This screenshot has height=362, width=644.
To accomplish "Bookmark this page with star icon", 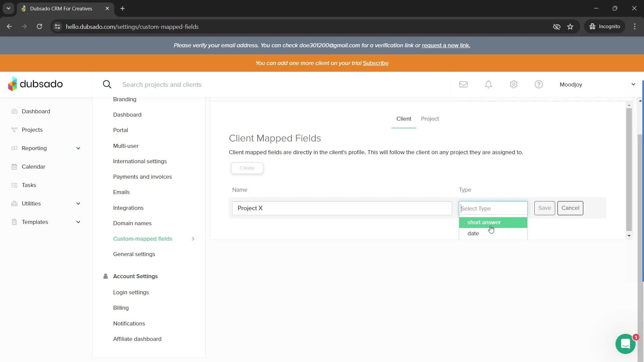I will click(570, 26).
